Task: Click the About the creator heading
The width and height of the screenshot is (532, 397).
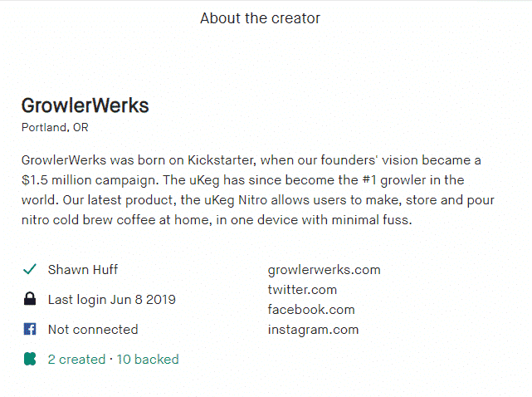Action: pos(260,18)
